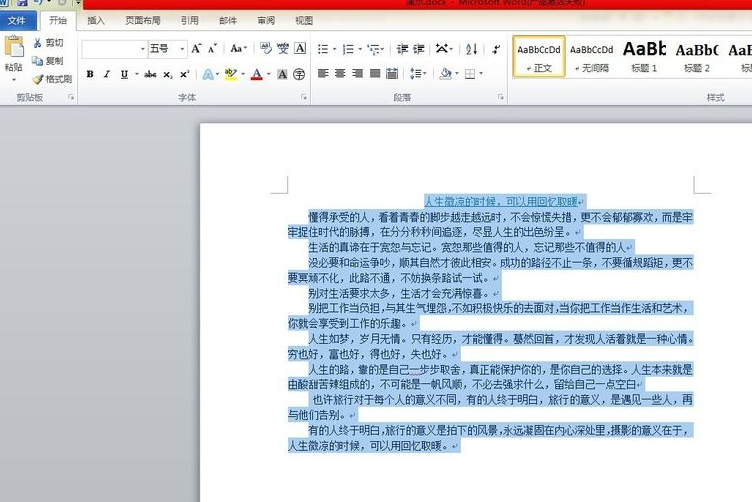Switch to the 页面布局 tab

tap(142, 21)
